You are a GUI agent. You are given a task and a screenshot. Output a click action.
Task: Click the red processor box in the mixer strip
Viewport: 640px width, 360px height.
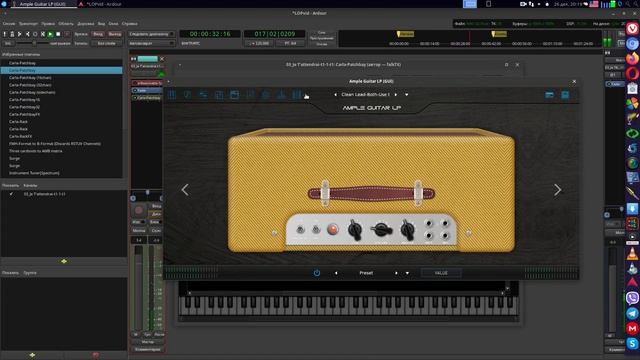(147, 83)
